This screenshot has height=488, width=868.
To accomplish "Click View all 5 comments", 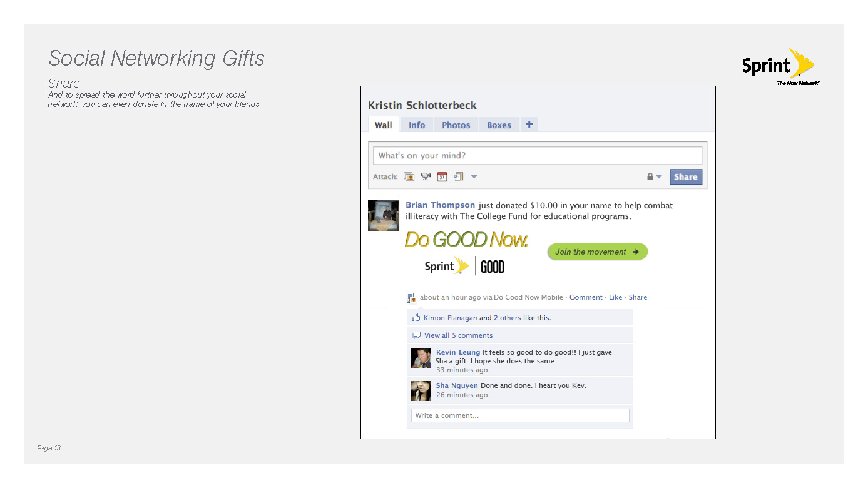I will [x=458, y=335].
